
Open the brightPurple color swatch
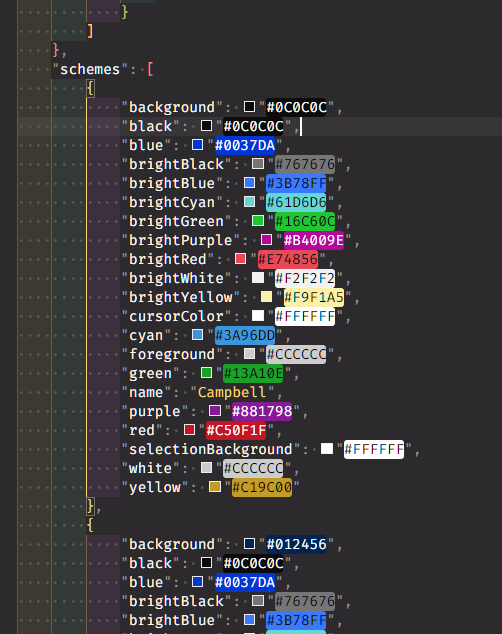coord(266,240)
